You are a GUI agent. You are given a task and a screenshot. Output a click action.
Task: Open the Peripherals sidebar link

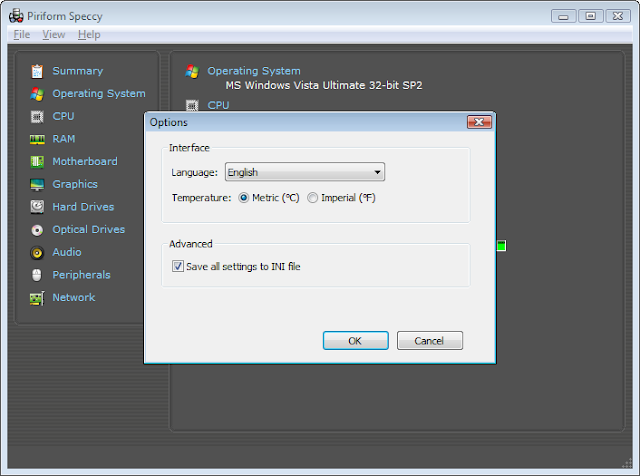tap(82, 275)
